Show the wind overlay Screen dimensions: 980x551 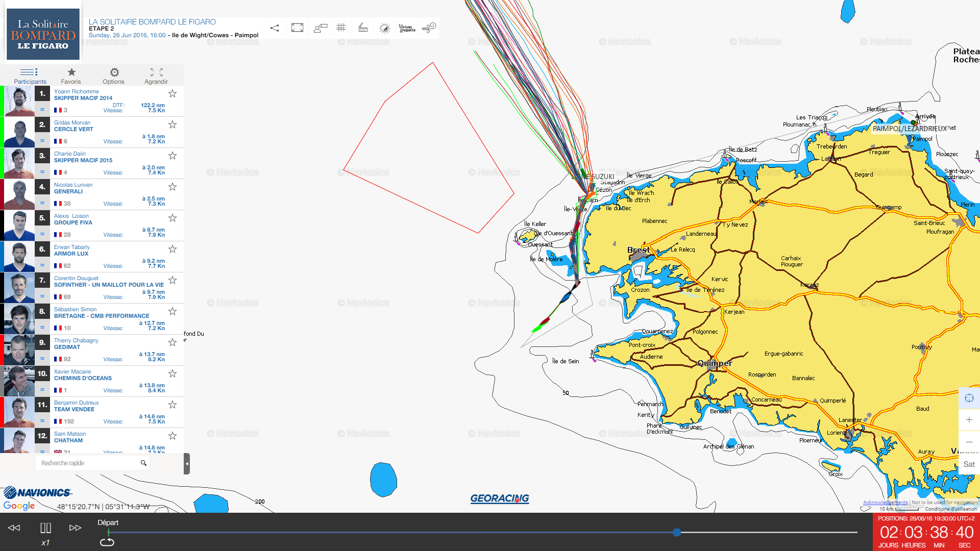tap(429, 28)
